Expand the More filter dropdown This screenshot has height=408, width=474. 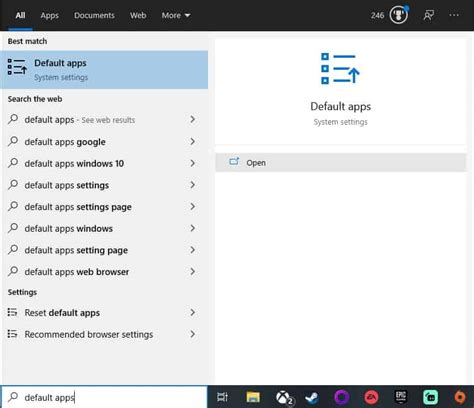pyautogui.click(x=176, y=15)
